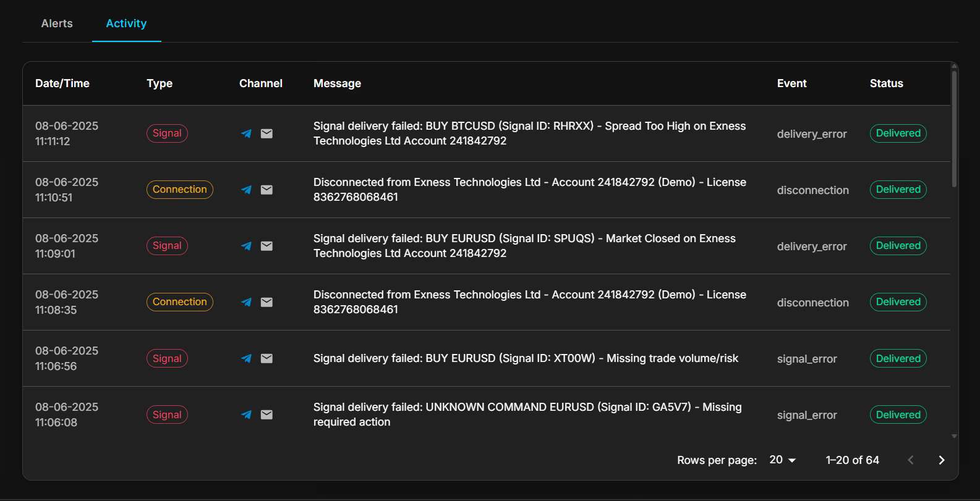Click email icon in 11:09:01 row
The width and height of the screenshot is (980, 501).
click(x=266, y=246)
